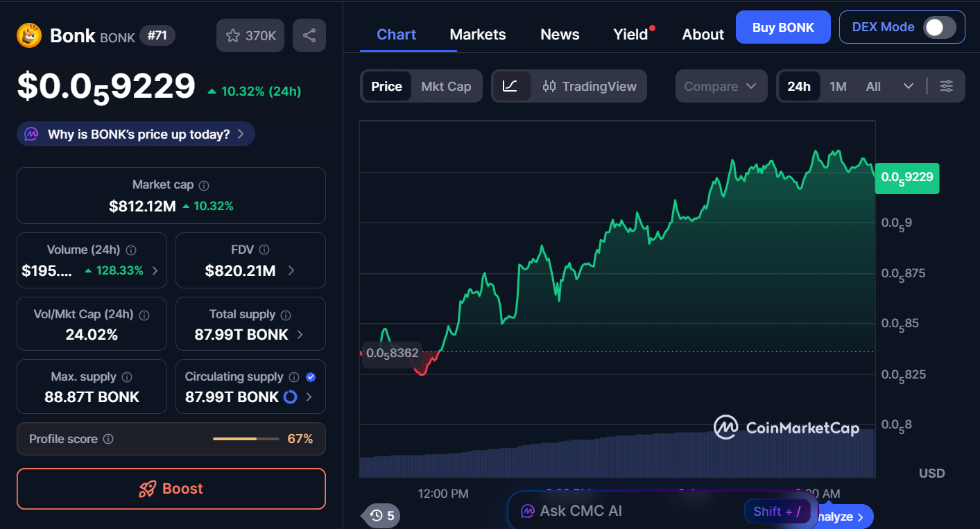The image size is (980, 529).
Task: Switch to the candlestick TradingView chart icon
Action: coord(550,86)
